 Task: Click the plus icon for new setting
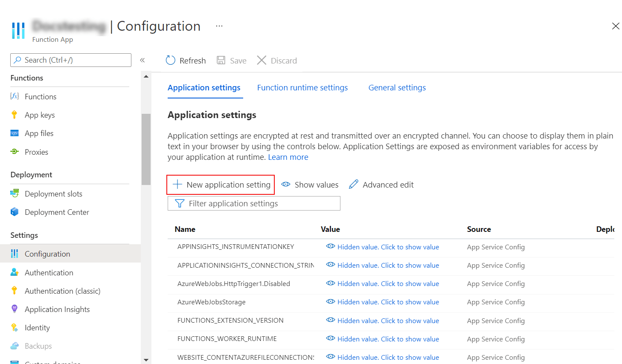pos(177,184)
